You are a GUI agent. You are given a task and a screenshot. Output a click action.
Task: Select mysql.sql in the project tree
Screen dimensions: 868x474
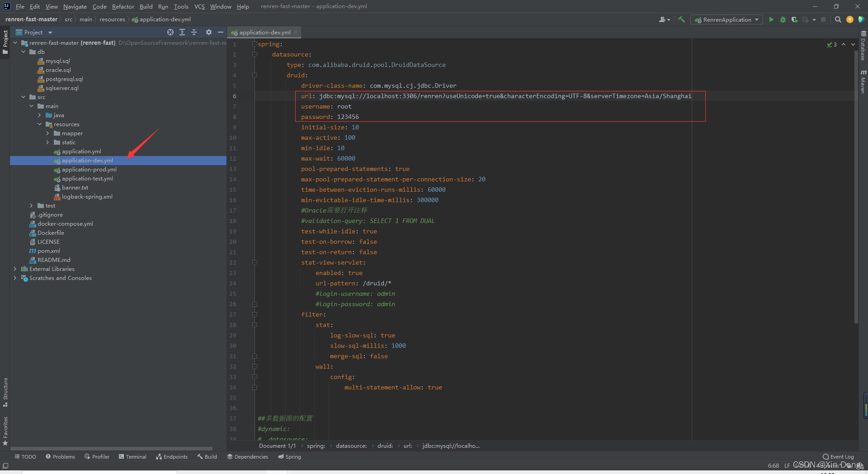[58, 61]
